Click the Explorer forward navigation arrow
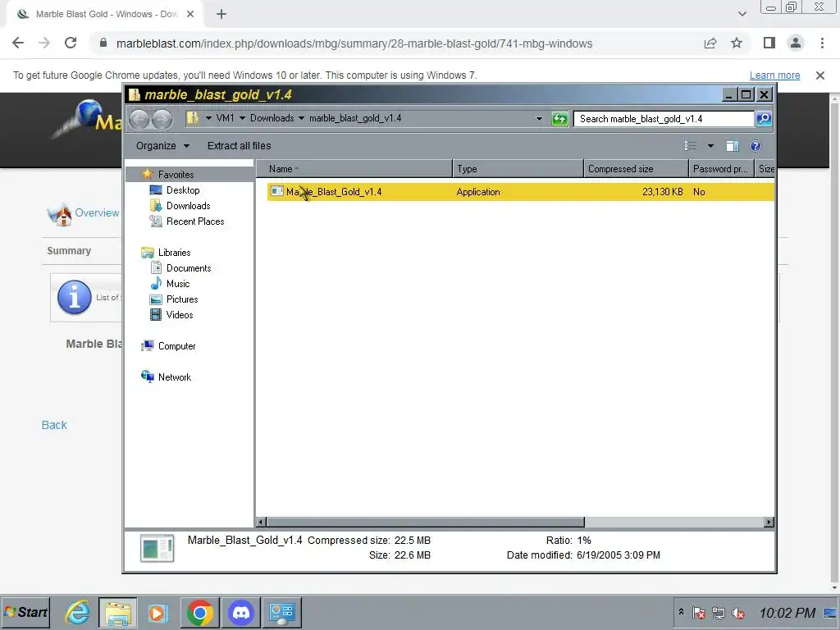 coord(162,118)
